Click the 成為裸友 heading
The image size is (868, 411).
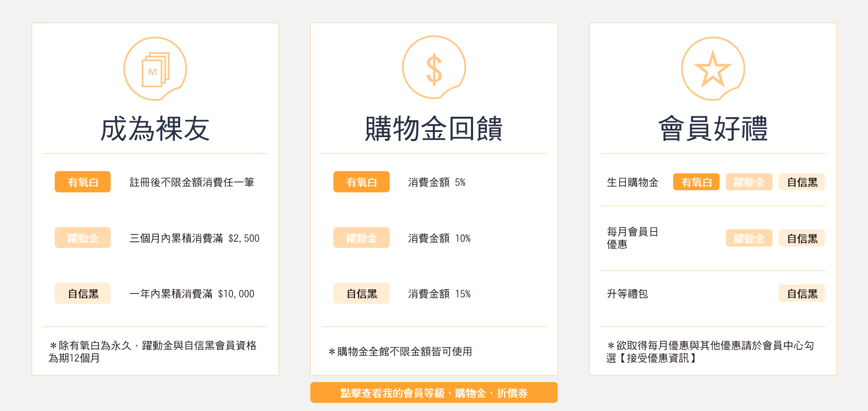[155, 129]
